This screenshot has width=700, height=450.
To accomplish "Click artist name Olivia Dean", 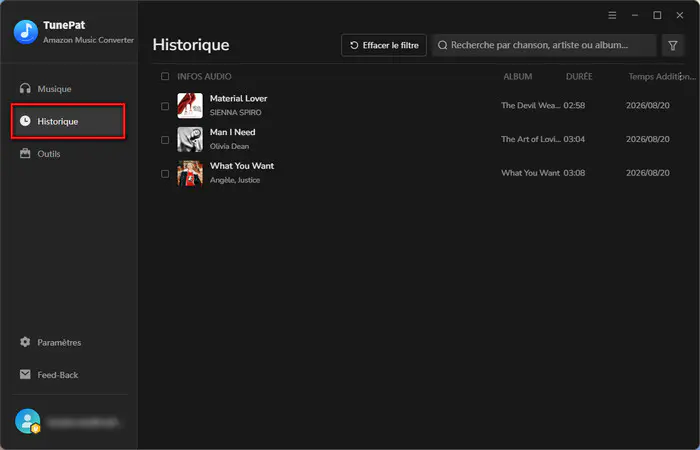I will tap(229, 146).
